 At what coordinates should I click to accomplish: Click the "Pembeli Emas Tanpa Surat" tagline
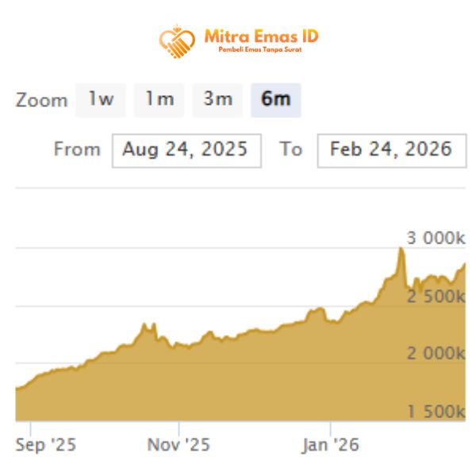coord(259,50)
